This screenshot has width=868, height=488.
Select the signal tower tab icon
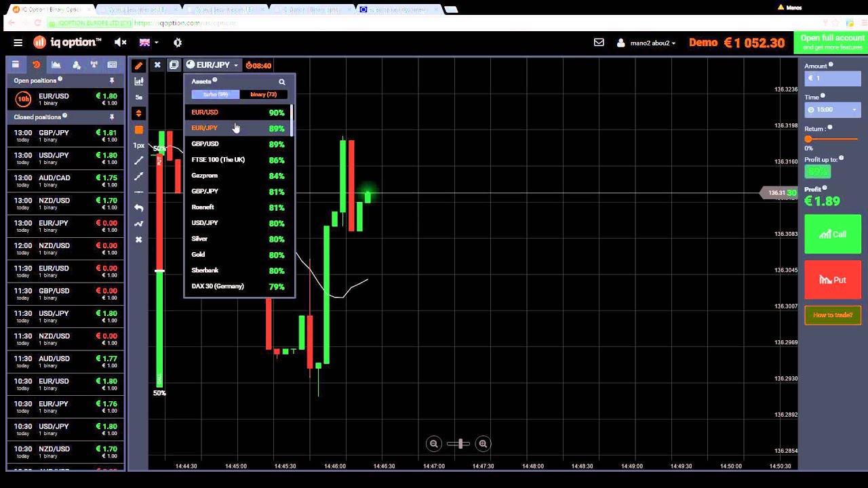click(94, 64)
